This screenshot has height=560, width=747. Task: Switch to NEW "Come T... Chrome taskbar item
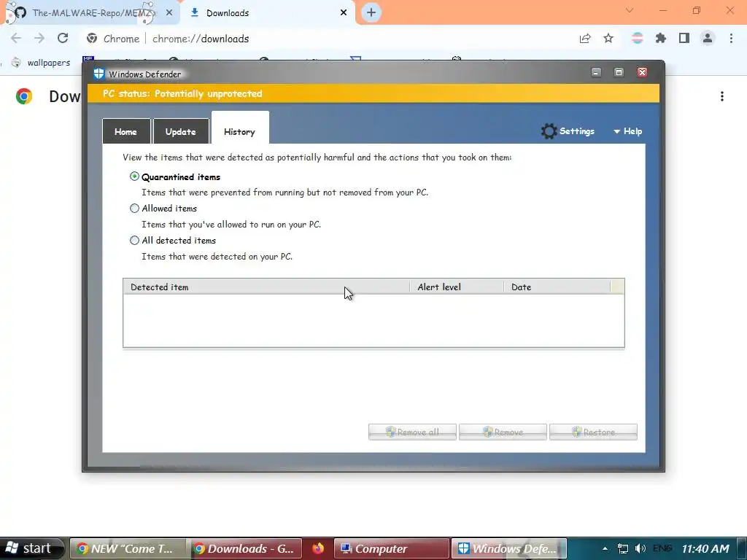[128, 548]
